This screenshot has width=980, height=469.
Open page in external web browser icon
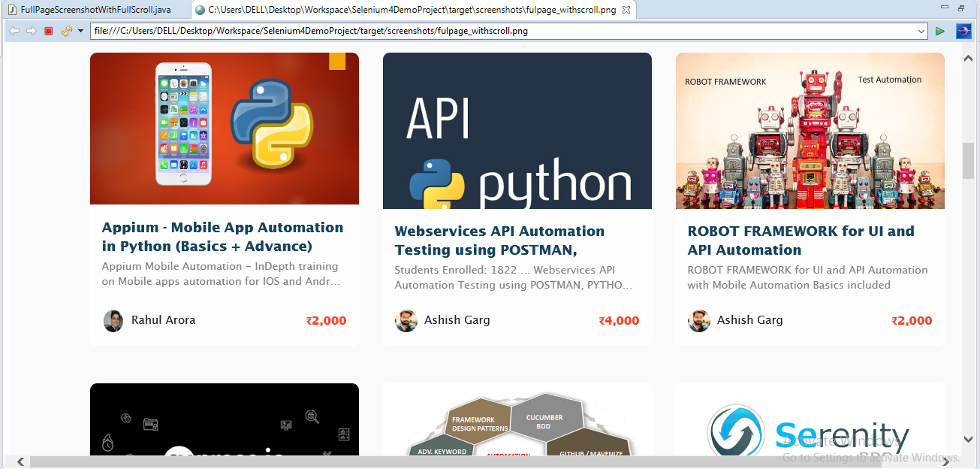pyautogui.click(x=963, y=31)
